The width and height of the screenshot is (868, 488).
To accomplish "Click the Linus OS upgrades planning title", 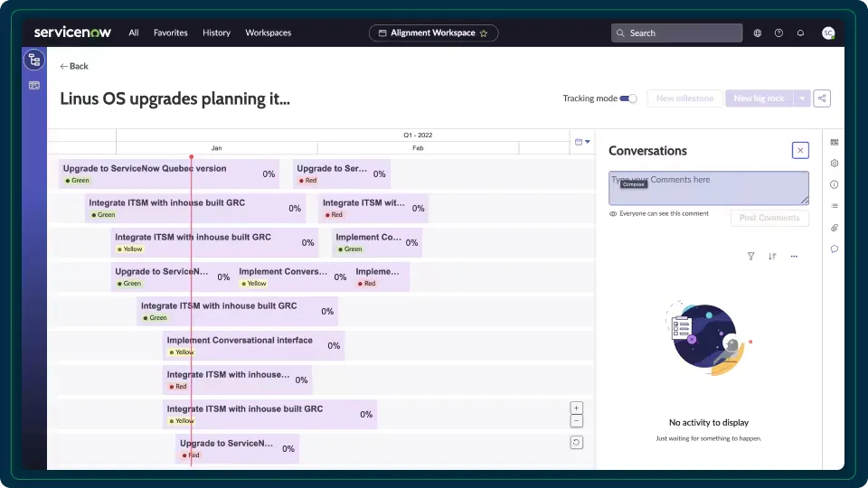I will [175, 99].
